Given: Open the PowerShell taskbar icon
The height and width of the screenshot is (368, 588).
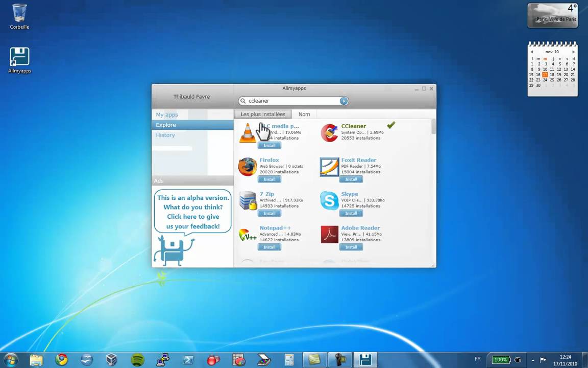Looking at the screenshot, I should (x=188, y=360).
